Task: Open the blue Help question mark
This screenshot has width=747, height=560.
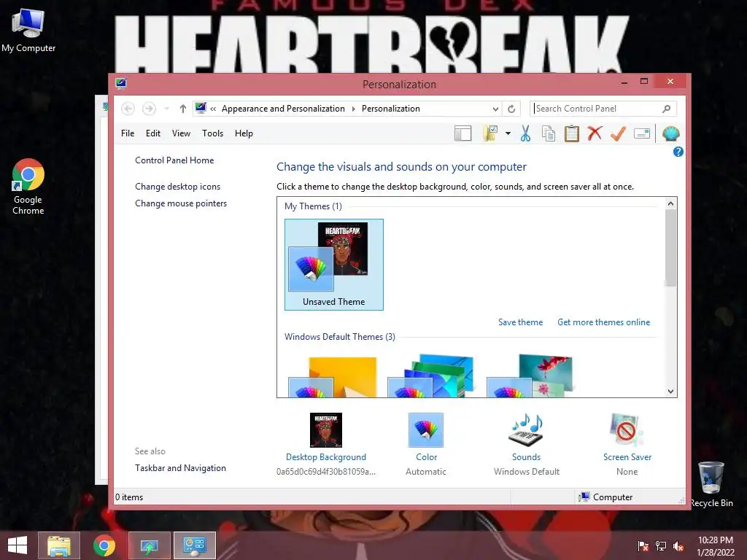Action: [678, 152]
